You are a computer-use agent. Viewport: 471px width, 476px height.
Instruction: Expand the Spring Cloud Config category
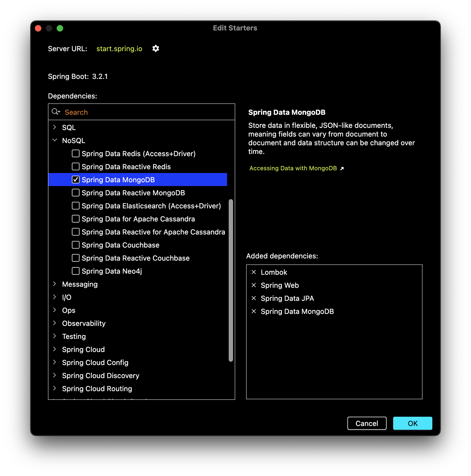coord(54,362)
